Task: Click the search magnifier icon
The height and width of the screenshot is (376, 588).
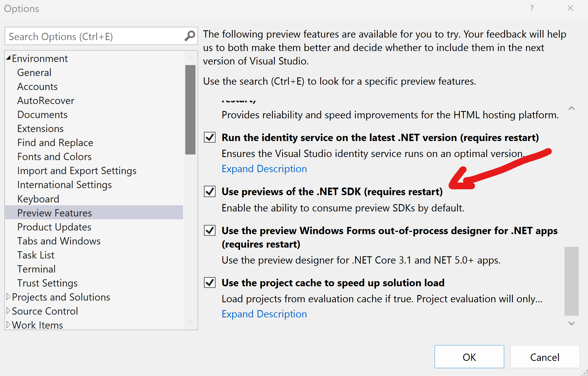Action: pyautogui.click(x=190, y=36)
